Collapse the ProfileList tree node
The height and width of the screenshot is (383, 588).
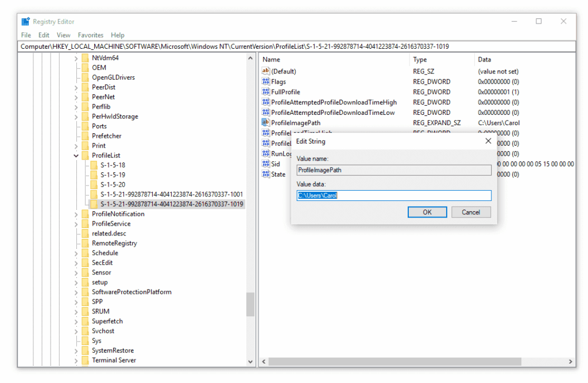coord(76,155)
